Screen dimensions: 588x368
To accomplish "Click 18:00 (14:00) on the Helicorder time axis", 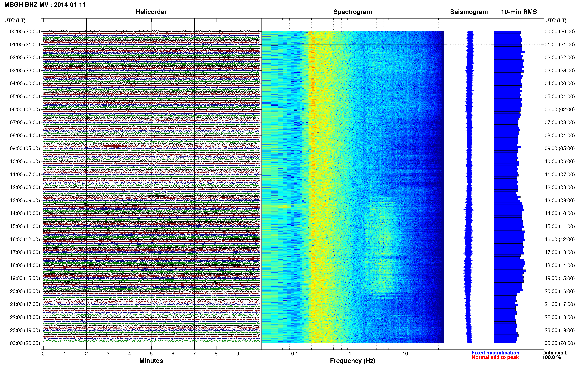I will click(x=25, y=265).
